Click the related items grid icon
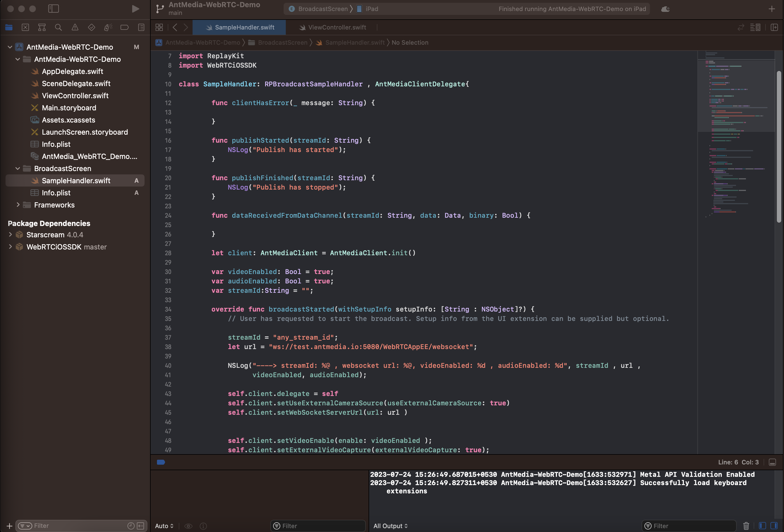The width and height of the screenshot is (784, 532). click(159, 27)
